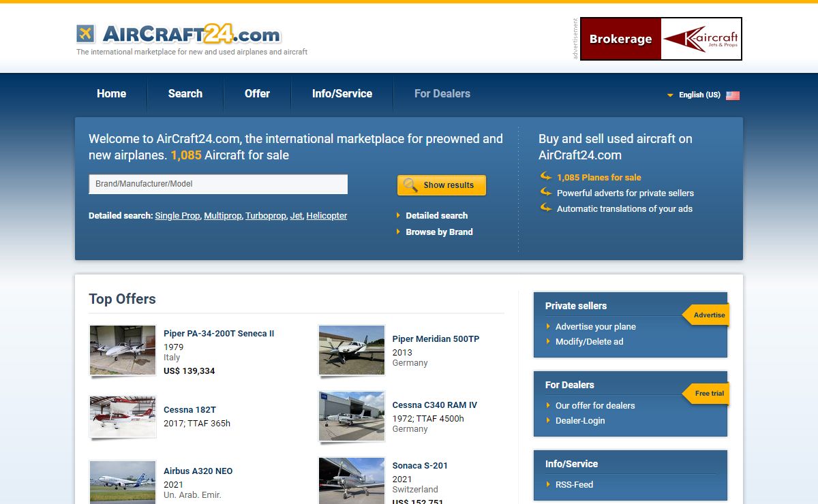Click the Advertise your plane link

click(596, 327)
